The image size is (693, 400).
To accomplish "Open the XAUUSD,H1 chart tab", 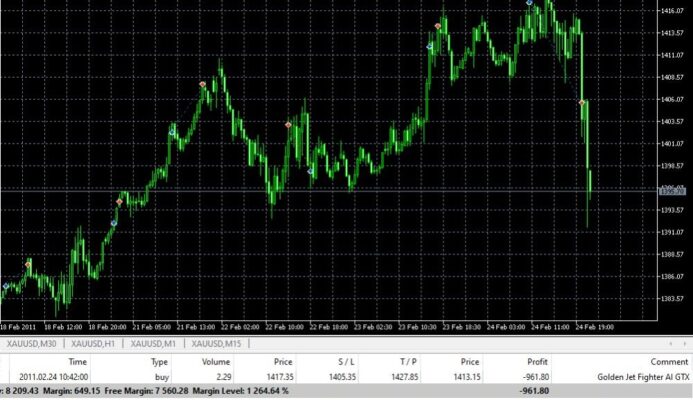I will coord(94,344).
